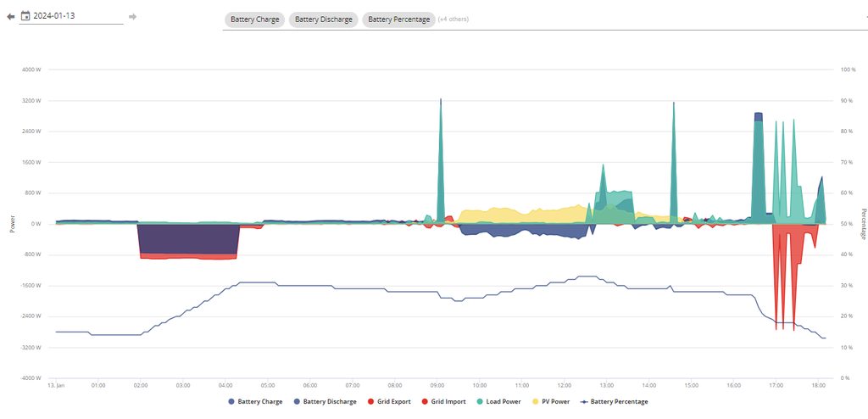
Task: Click the green Load Power legend dot
Action: pyautogui.click(x=479, y=401)
